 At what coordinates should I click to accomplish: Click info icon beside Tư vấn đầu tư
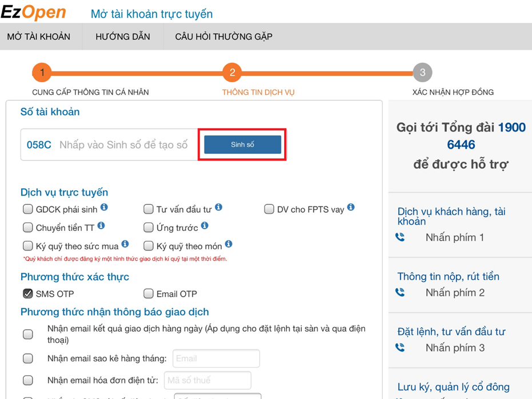click(218, 208)
